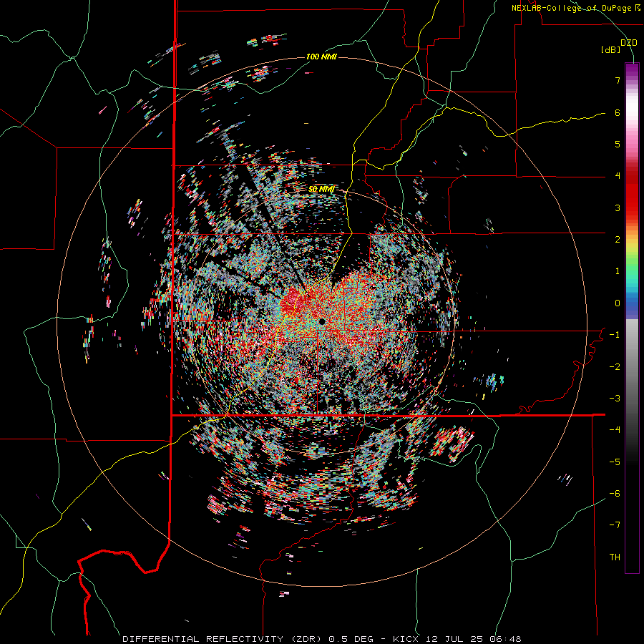This screenshot has width=644, height=644.
Task: Click the -6 value on the color scale
Action: coord(615,494)
